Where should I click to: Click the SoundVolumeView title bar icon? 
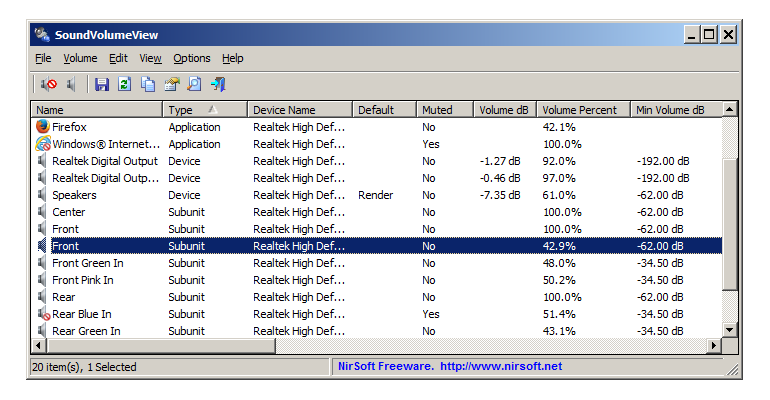42,34
